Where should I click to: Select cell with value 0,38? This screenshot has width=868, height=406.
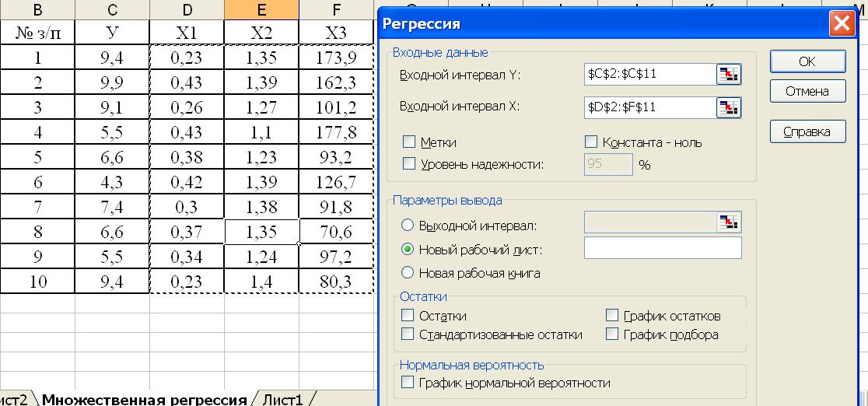pyautogui.click(x=187, y=157)
